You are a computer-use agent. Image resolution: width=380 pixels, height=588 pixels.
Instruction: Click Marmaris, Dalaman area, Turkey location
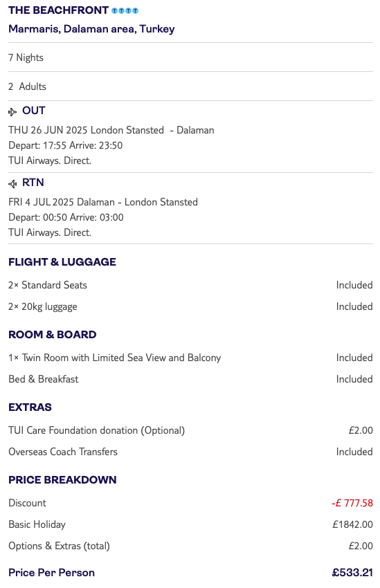(x=91, y=29)
